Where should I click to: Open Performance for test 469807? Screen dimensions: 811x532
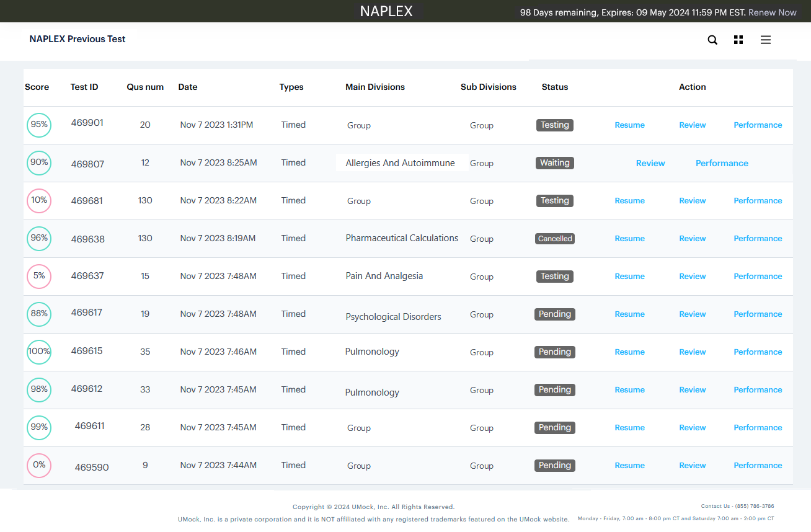click(x=722, y=163)
